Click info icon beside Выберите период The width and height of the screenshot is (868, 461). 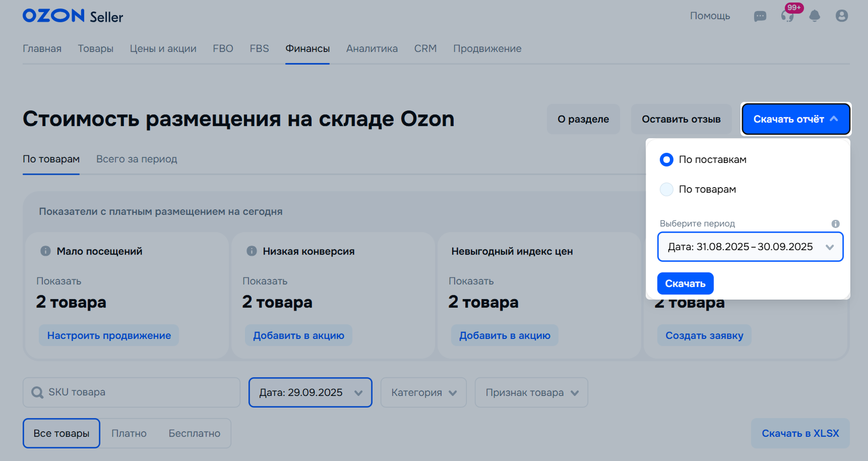[835, 224]
